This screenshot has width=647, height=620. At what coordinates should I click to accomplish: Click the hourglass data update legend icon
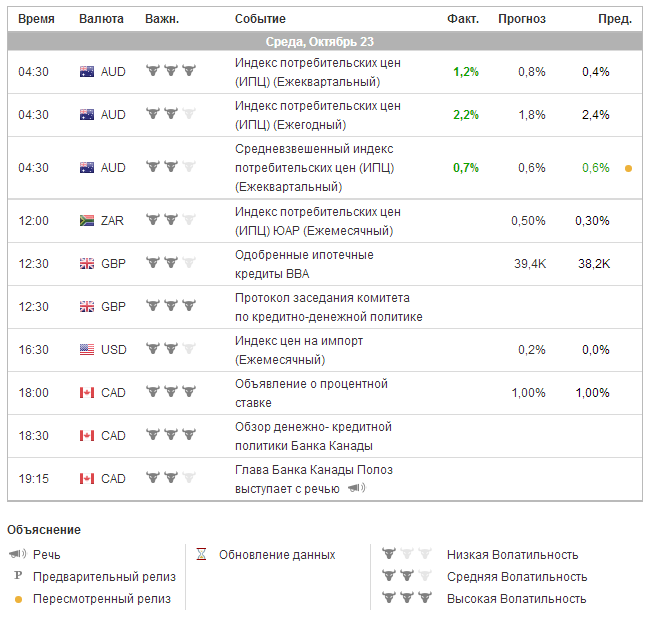(x=201, y=554)
